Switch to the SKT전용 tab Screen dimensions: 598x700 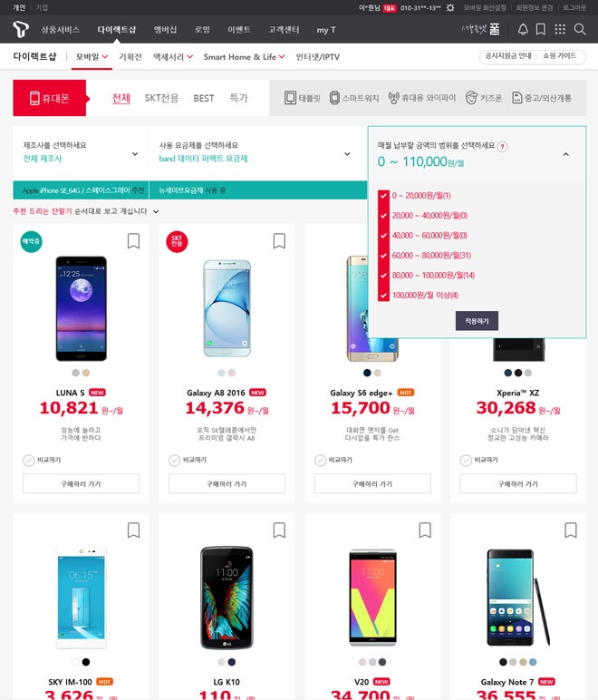coord(161,98)
